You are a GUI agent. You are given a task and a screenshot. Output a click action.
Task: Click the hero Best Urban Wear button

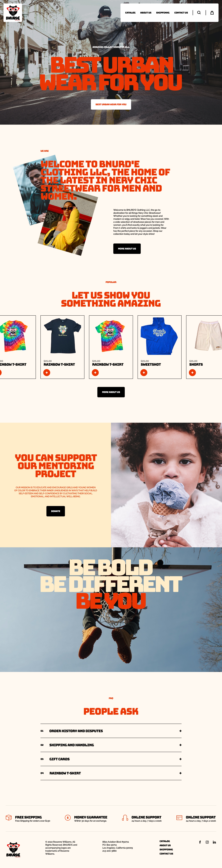(x=111, y=104)
